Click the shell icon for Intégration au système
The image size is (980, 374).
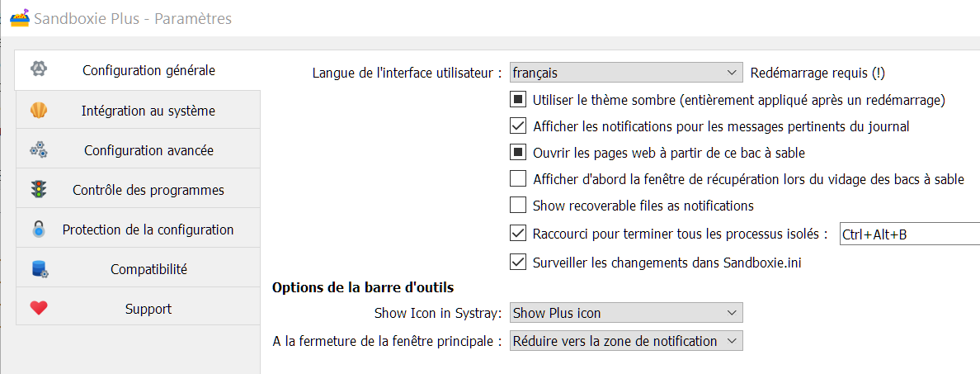[x=39, y=111]
